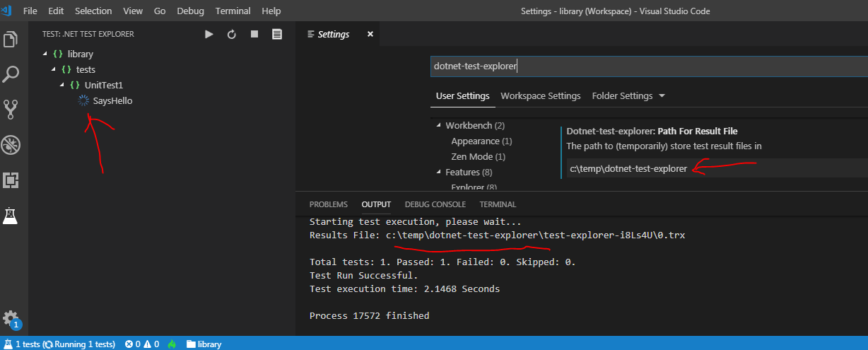
Task: Click the Total tests summary output line
Action: click(442, 262)
